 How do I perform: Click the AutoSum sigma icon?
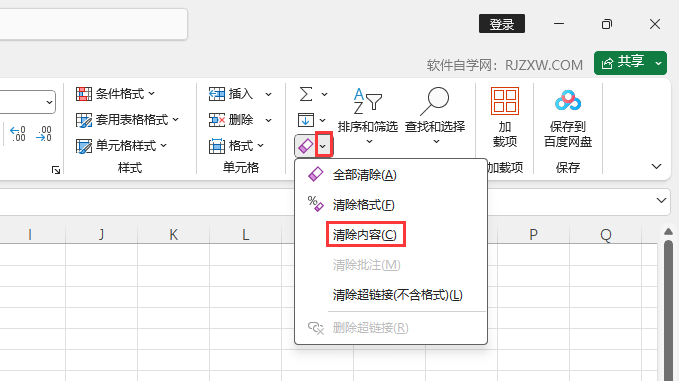pyautogui.click(x=306, y=94)
